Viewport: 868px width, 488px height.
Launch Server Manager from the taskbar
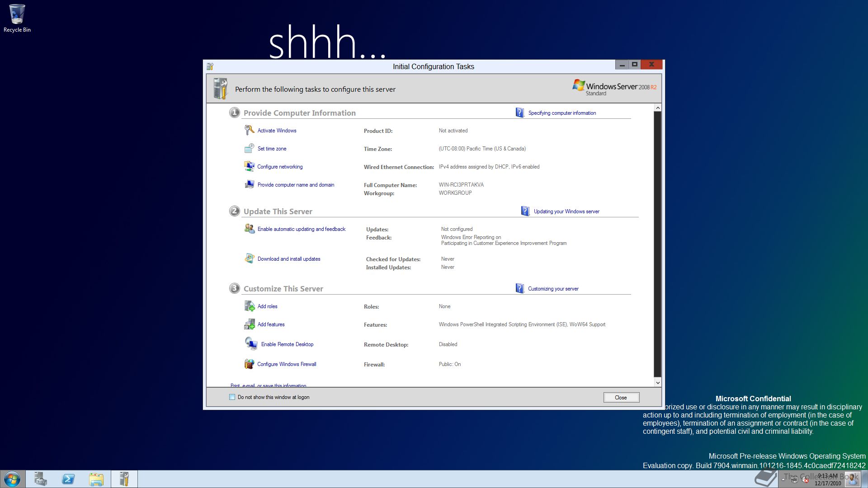click(41, 479)
